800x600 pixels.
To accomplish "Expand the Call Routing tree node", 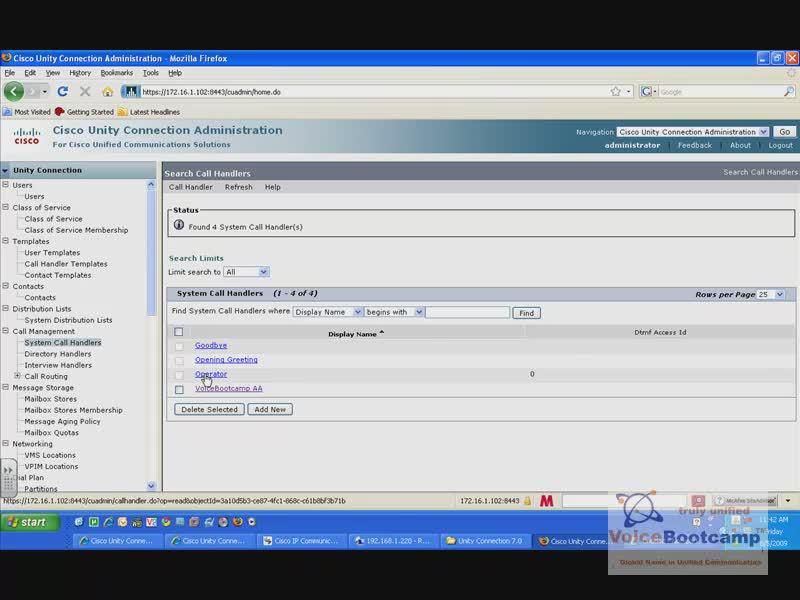I will (x=17, y=376).
